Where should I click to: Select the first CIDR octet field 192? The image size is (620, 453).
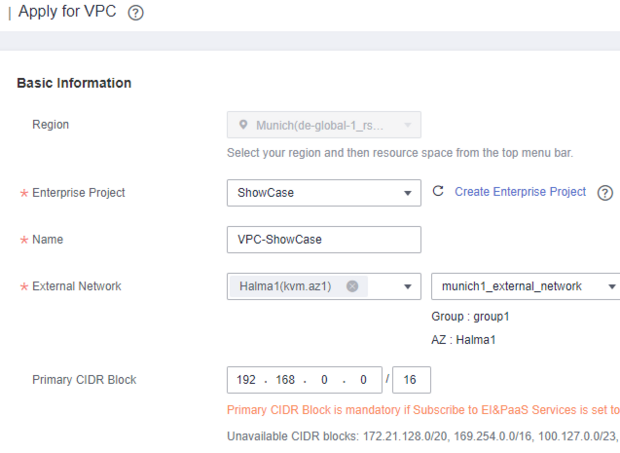(x=246, y=381)
